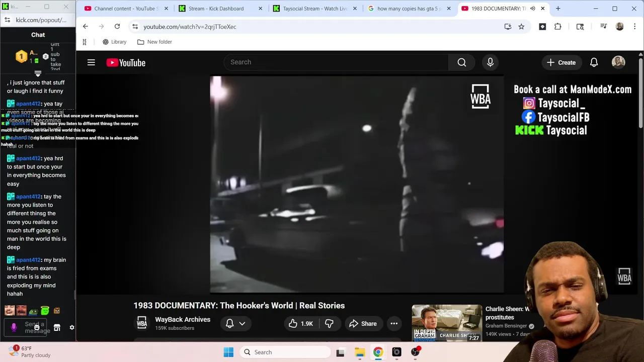The height and width of the screenshot is (362, 644).
Task: Click the Share button
Action: tap(363, 323)
